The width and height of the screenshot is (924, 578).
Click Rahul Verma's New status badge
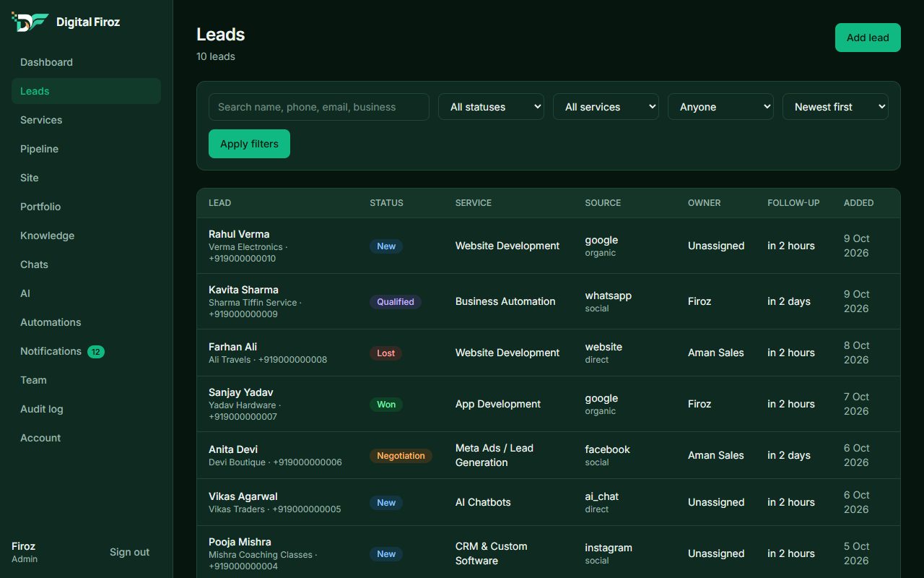click(x=386, y=246)
